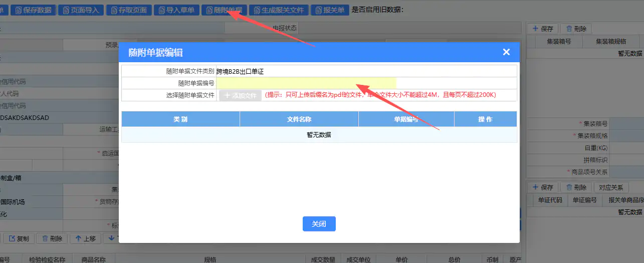Click the 单据编号 column header in dialog table
The image size is (644, 263).
pyautogui.click(x=406, y=119)
